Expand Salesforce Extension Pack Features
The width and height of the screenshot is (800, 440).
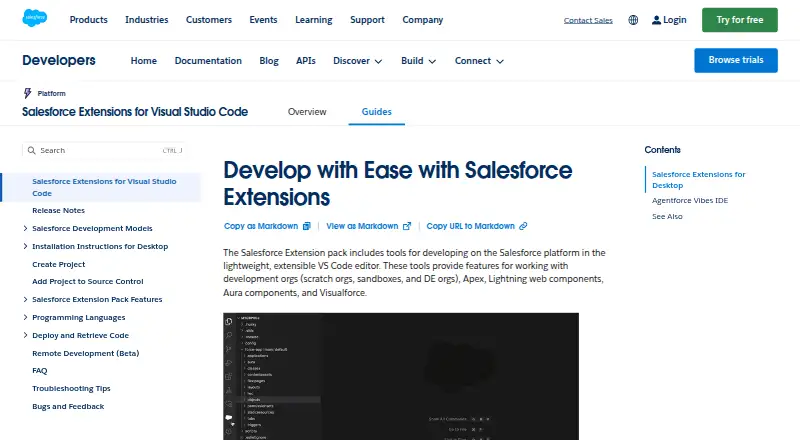click(x=25, y=299)
